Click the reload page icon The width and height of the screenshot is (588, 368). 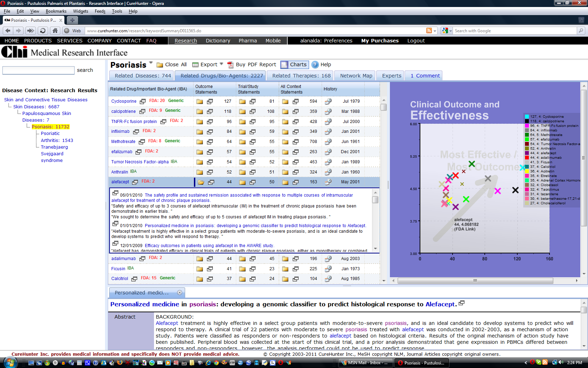42,30
